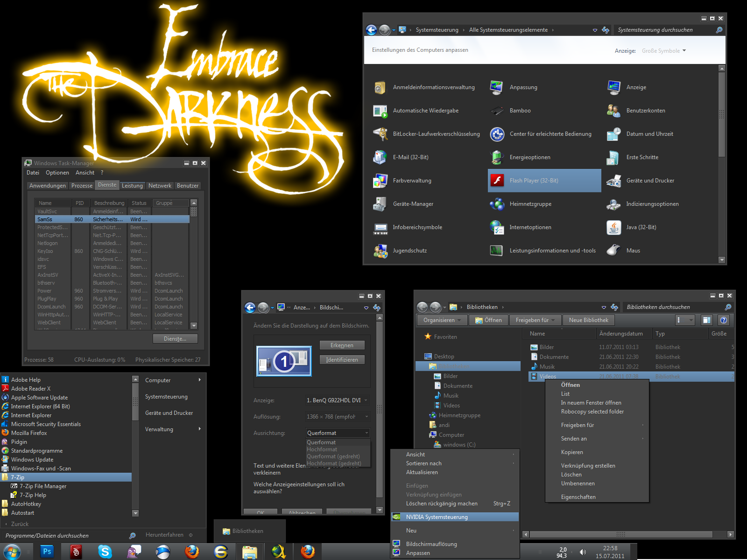
Task: Choose Eigenschaften from the context menu
Action: click(578, 497)
